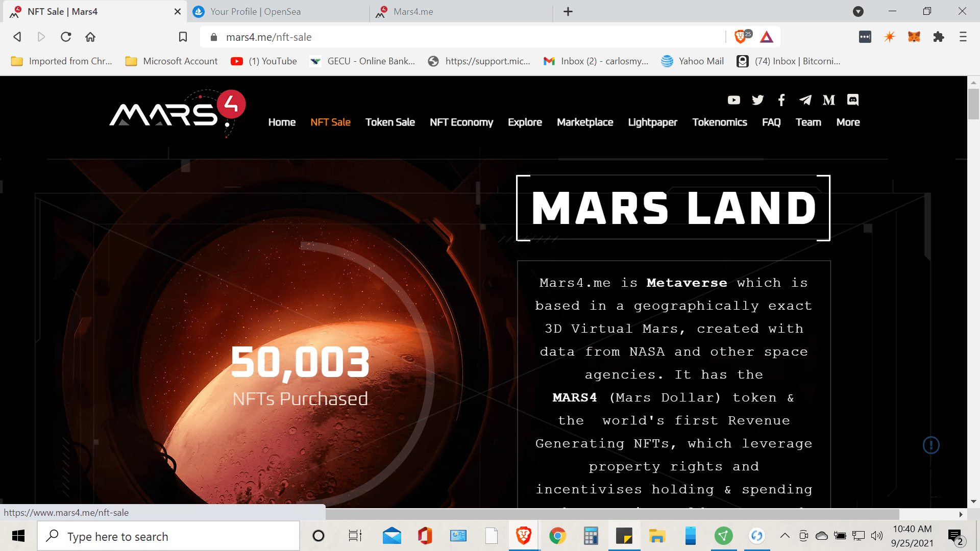Open Bitcorni Inbox (74) bookmark
The height and width of the screenshot is (551, 980).
click(x=789, y=61)
